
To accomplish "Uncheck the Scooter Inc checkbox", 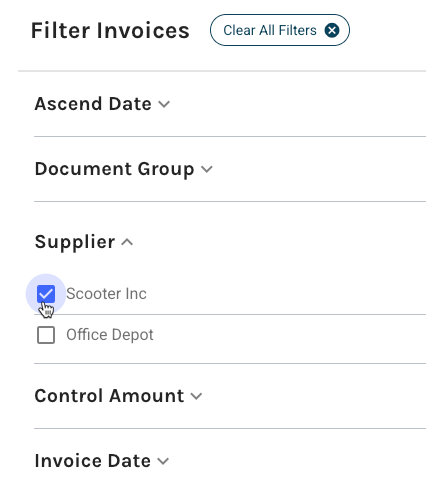I will point(46,294).
